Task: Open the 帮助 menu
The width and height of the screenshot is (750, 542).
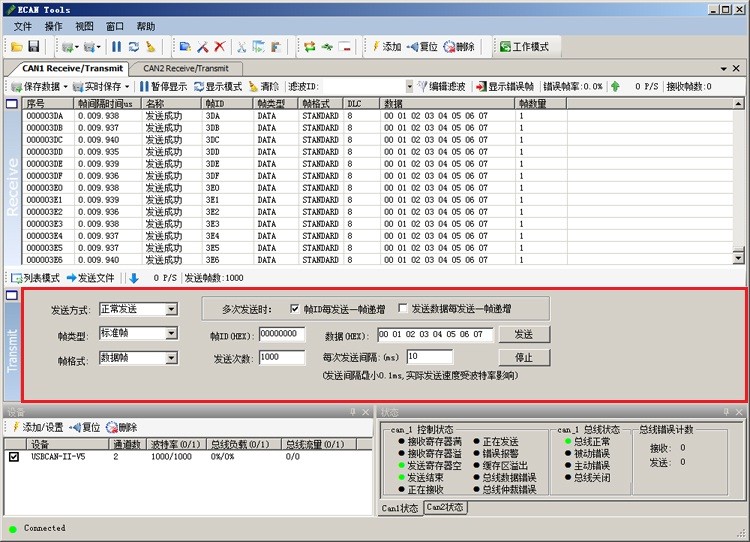Action: pos(146,26)
